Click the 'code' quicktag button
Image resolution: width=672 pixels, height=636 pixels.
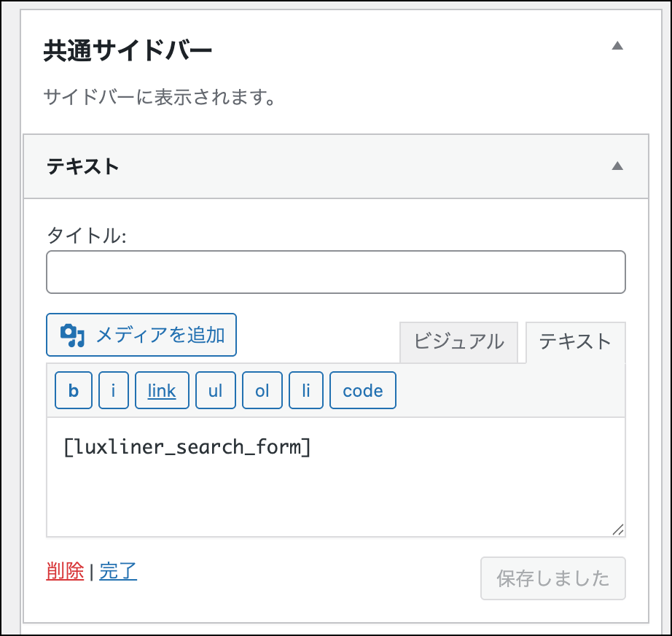tap(363, 390)
